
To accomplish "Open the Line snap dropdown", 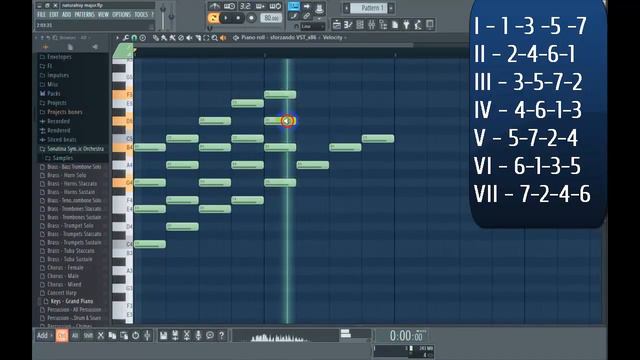I will pyautogui.click(x=312, y=27).
